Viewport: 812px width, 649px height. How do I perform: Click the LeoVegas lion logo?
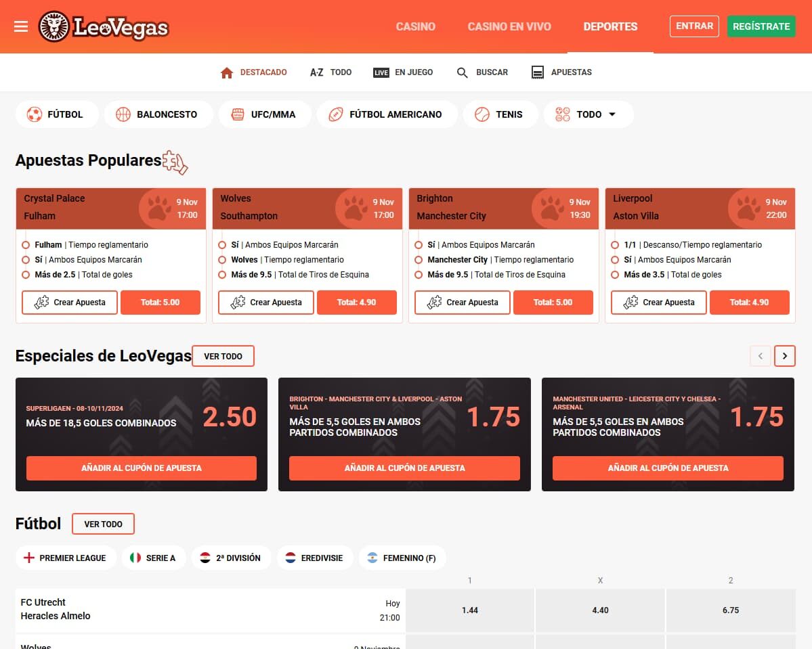pos(54,26)
